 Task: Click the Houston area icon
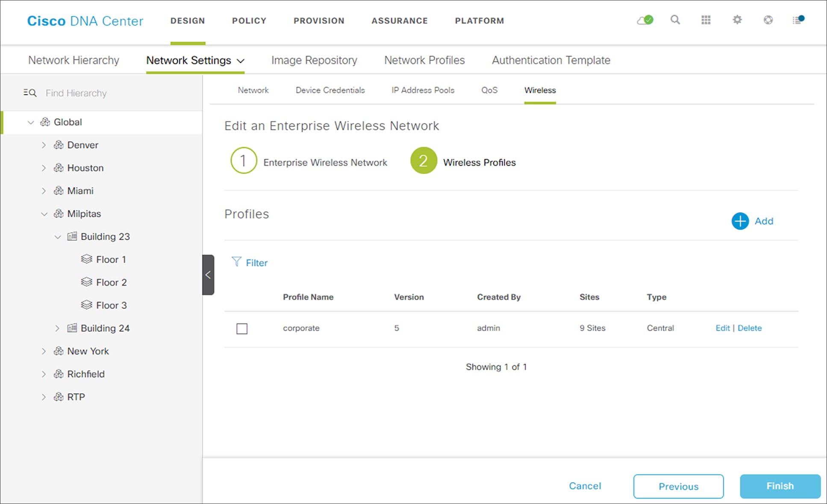pos(59,168)
